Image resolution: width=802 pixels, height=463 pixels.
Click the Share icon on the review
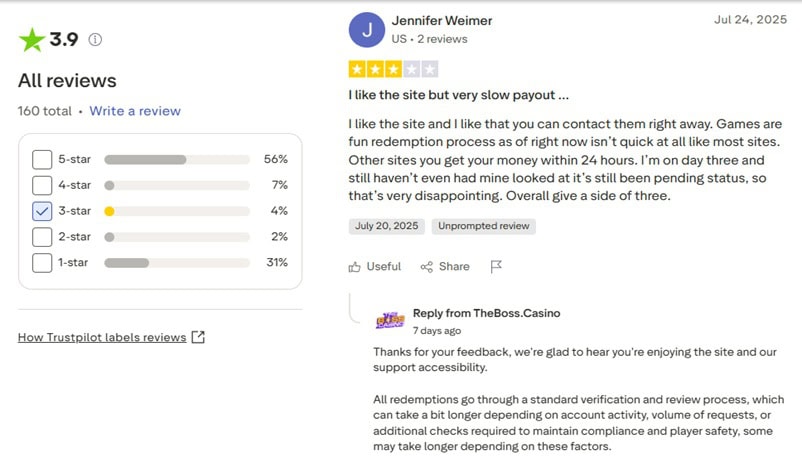point(427,267)
